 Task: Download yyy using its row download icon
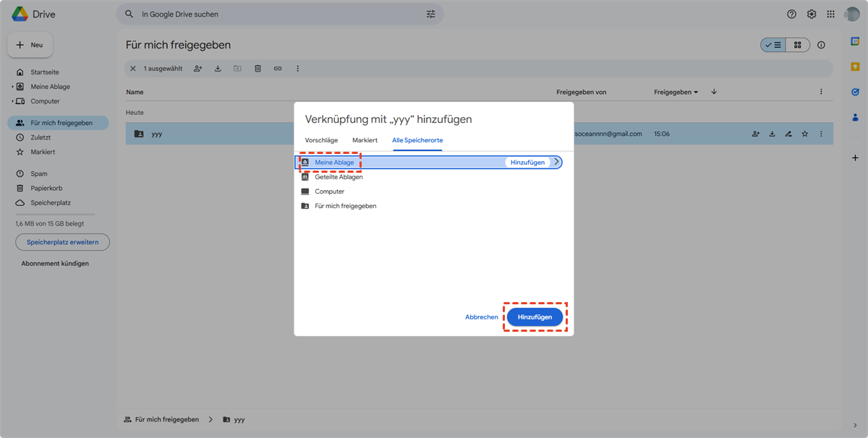(x=772, y=134)
